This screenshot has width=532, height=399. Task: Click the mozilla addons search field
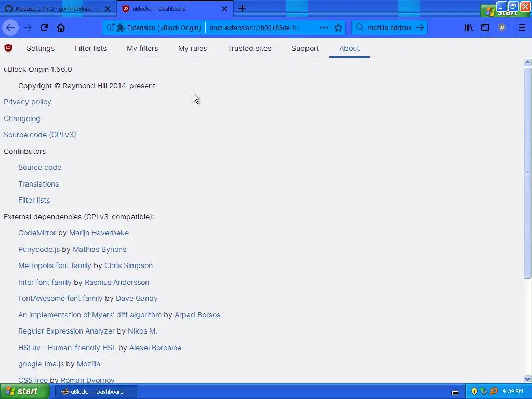(x=389, y=28)
